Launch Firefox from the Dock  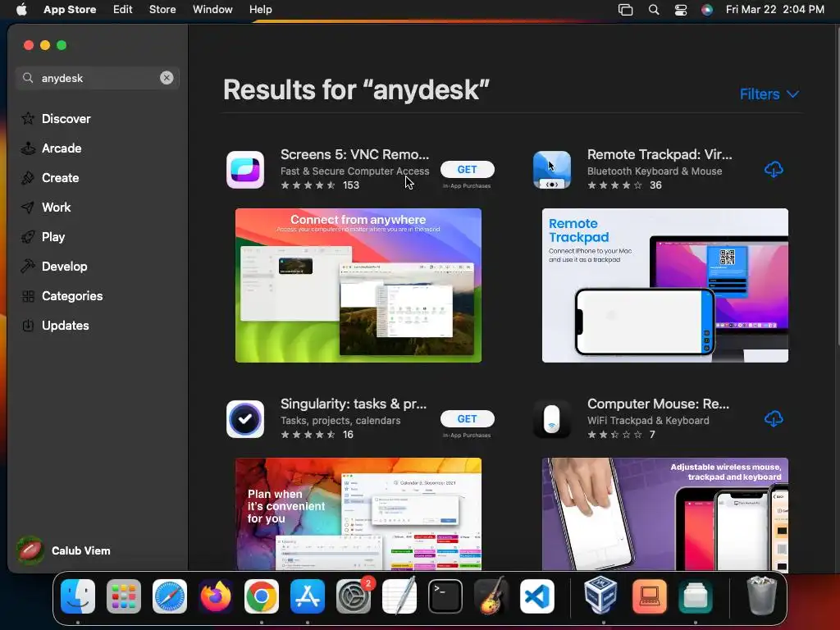point(216,596)
